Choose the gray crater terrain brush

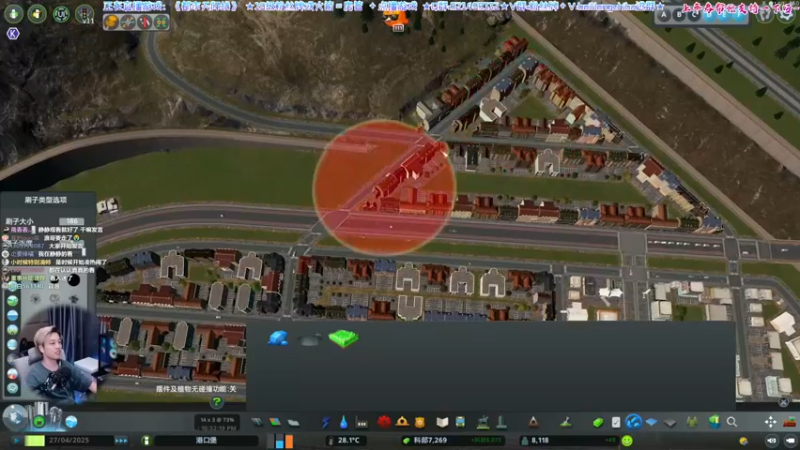point(310,340)
